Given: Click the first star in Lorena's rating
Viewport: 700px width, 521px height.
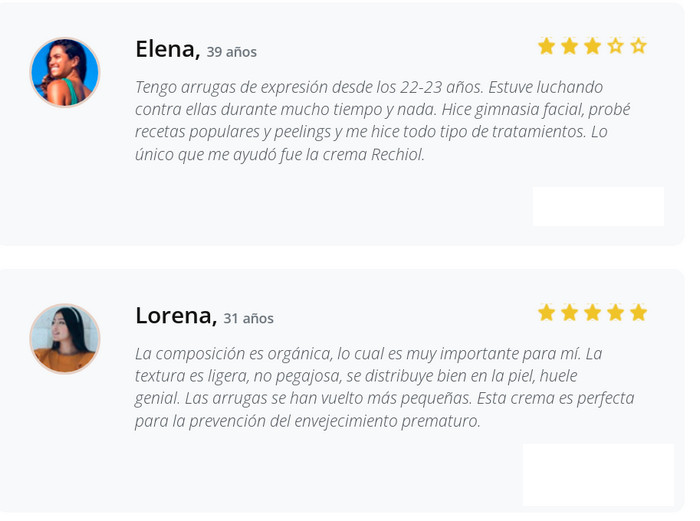Looking at the screenshot, I should pyautogui.click(x=546, y=313).
